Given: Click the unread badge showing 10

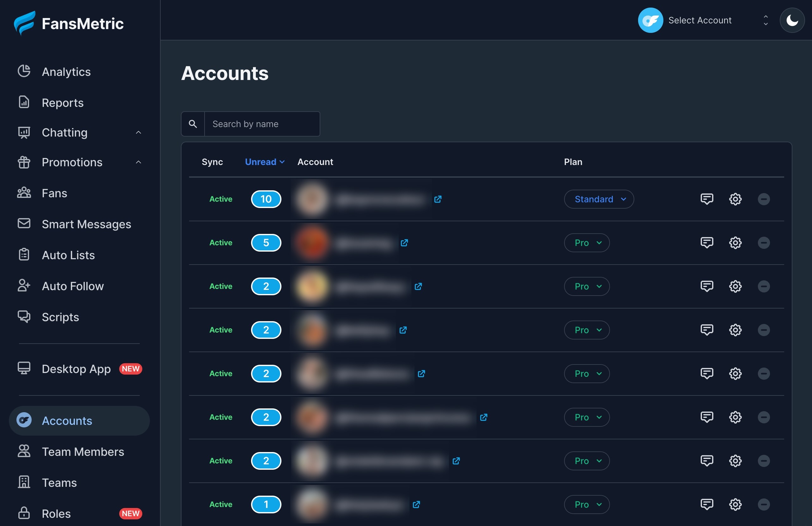Looking at the screenshot, I should coord(266,199).
